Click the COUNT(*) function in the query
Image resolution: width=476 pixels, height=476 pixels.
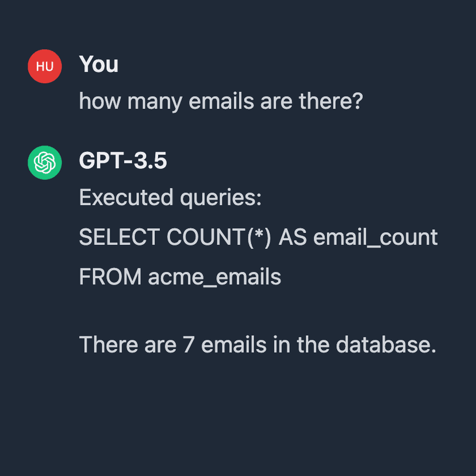pyautogui.click(x=218, y=237)
